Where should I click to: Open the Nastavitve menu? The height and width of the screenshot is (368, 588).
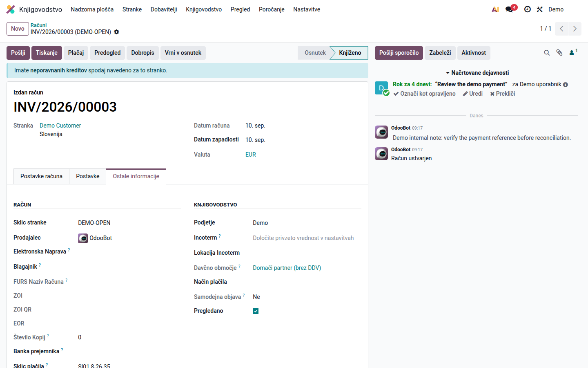pos(307,9)
